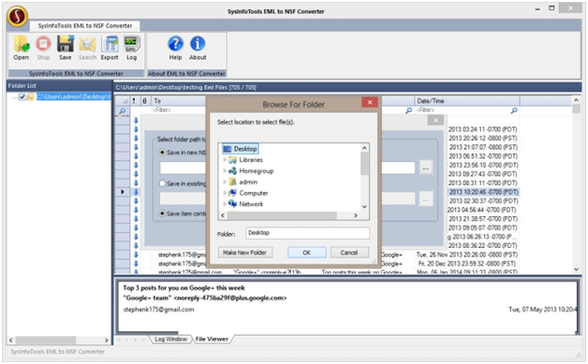
Task: Click the Save floppy disk icon
Action: [66, 44]
